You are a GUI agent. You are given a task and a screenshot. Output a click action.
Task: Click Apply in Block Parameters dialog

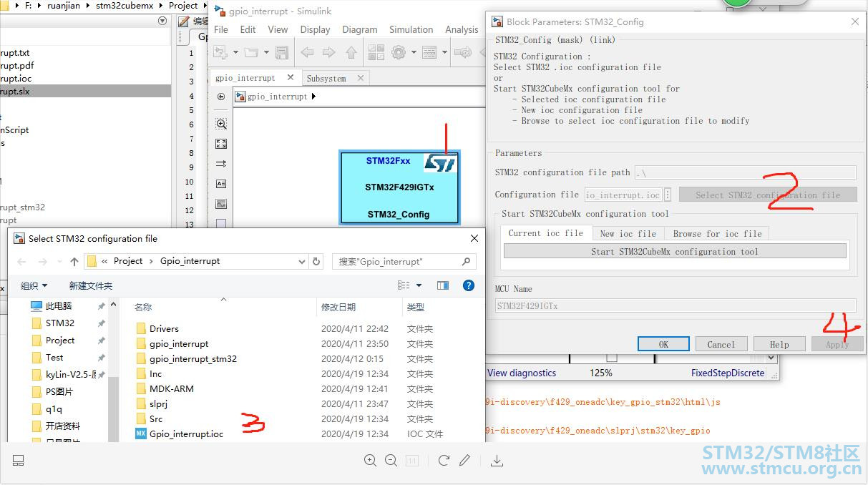[837, 344]
